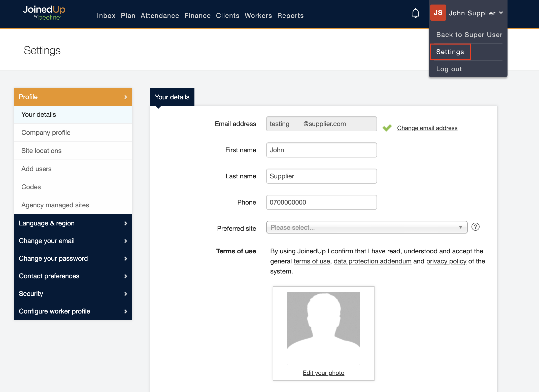The width and height of the screenshot is (539, 392).
Task: Click the green email verified checkmark
Action: pos(387,128)
